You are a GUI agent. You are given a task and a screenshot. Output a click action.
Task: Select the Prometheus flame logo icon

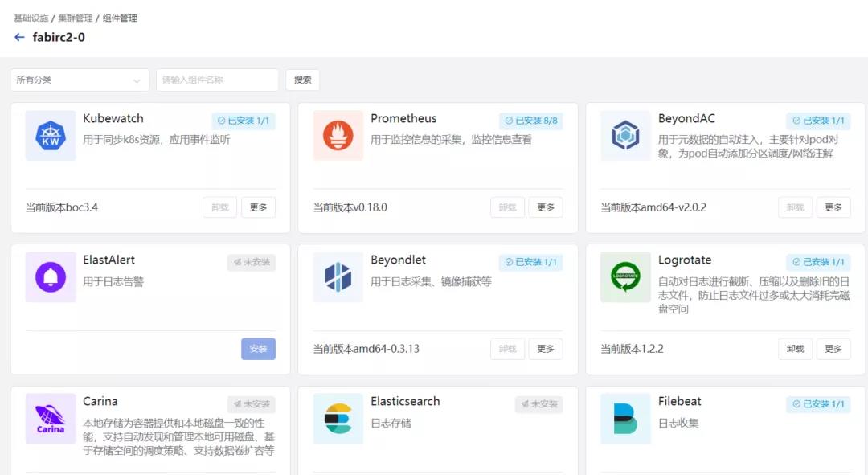point(338,136)
